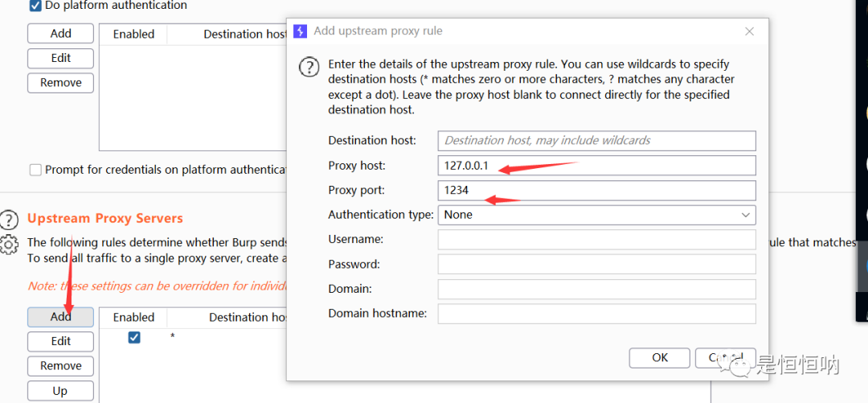
Task: Uncheck Enabled box for the * proxy rule
Action: pyautogui.click(x=134, y=338)
